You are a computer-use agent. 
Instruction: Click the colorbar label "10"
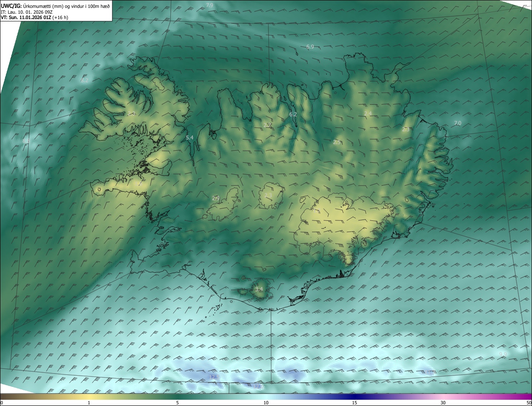[x=266, y=403]
